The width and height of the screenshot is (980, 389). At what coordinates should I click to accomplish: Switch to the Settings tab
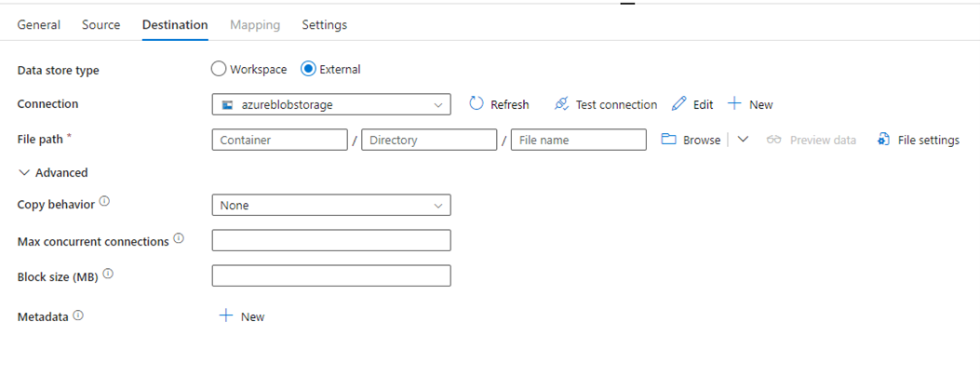tap(325, 25)
